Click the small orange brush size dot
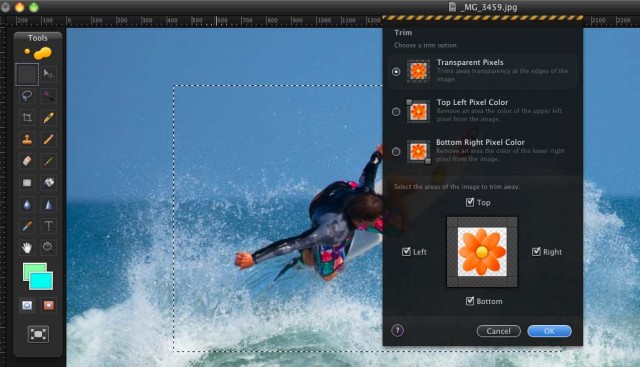This screenshot has height=367, width=640. click(x=27, y=51)
